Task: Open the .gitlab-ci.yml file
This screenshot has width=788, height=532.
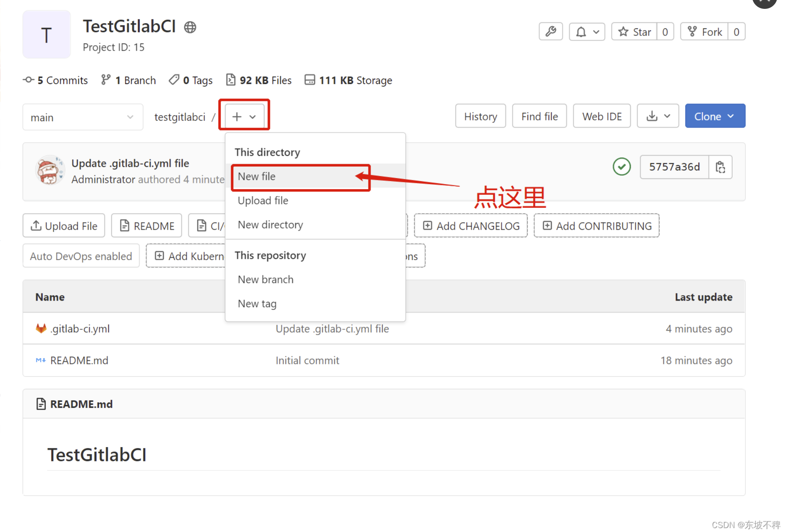Action: pos(80,328)
